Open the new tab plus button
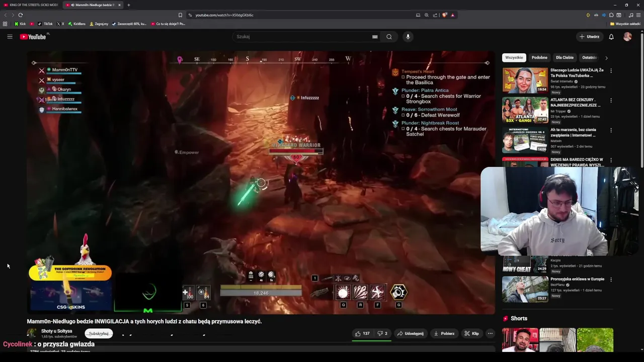This screenshot has width=644, height=362. pos(128,5)
